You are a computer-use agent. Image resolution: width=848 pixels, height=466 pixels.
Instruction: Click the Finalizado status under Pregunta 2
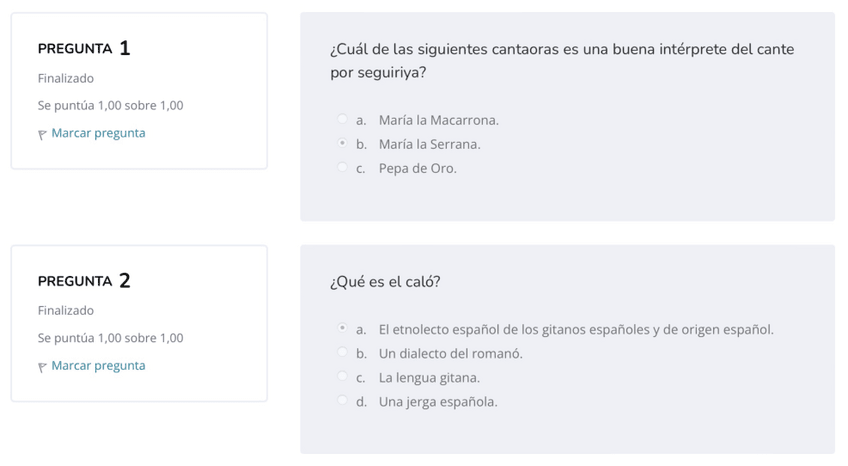click(x=66, y=311)
